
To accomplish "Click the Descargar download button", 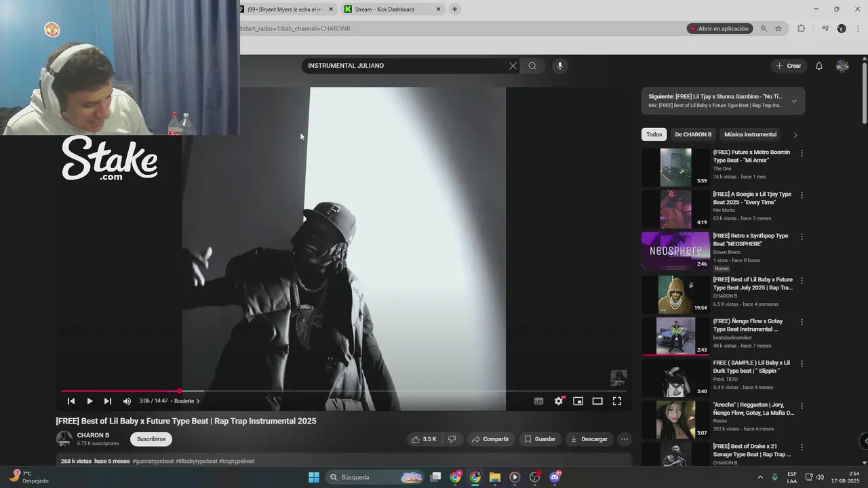I will 589,439.
